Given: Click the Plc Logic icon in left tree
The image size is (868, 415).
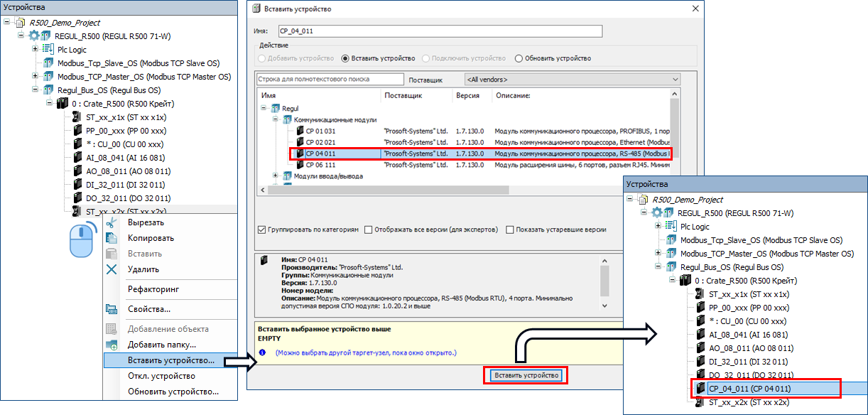Looking at the screenshot, I should pyautogui.click(x=48, y=50).
